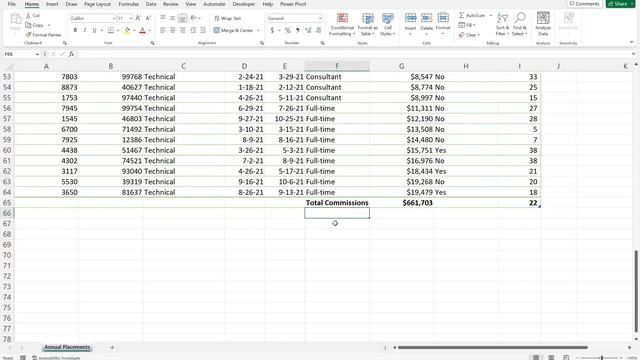640x360 pixels.
Task: Apply Percent Style format
Action: (288, 31)
